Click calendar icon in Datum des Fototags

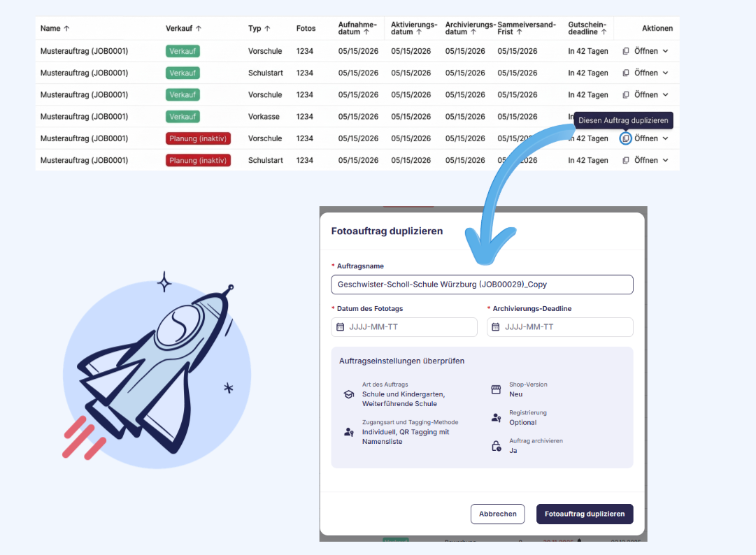pyautogui.click(x=340, y=327)
